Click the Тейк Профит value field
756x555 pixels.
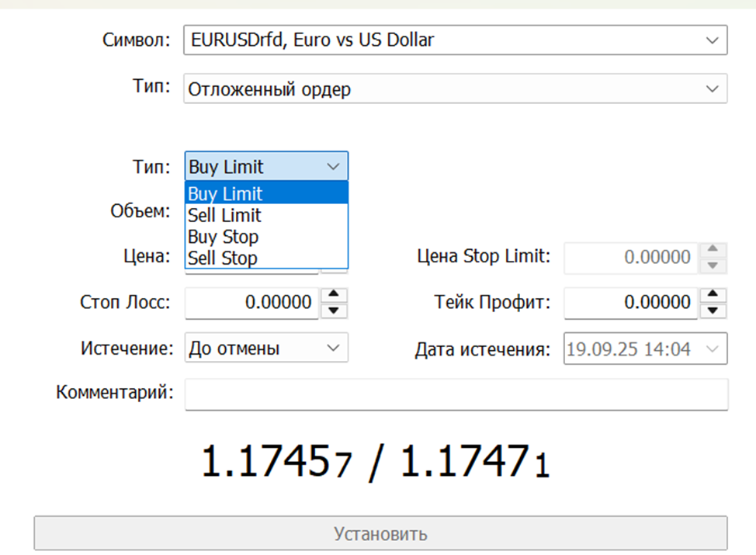coord(630,303)
